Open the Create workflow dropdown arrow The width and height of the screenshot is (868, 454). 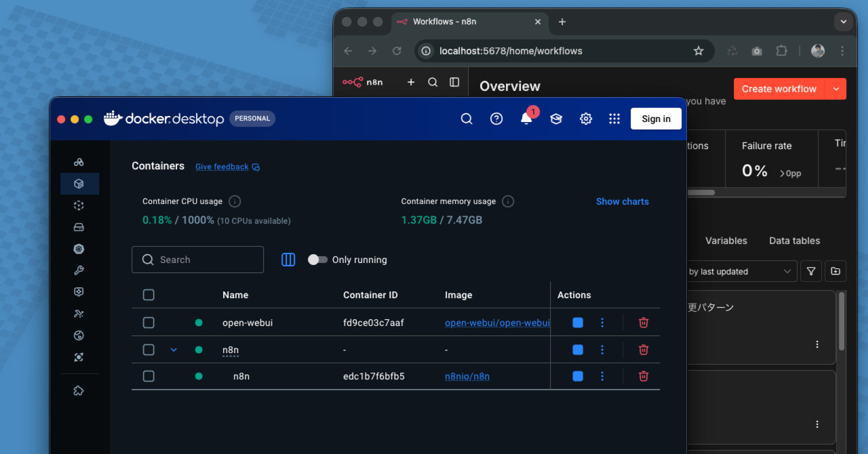[x=835, y=89]
